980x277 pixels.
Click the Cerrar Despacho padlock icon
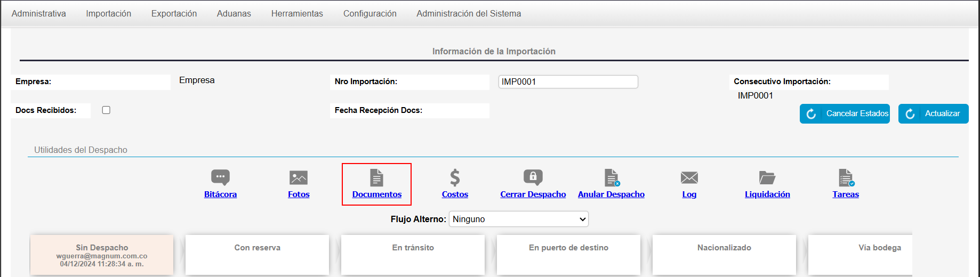click(533, 177)
